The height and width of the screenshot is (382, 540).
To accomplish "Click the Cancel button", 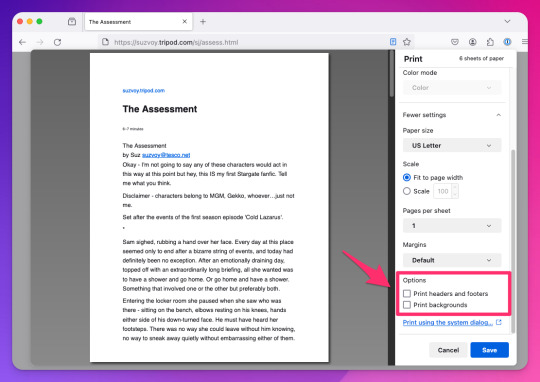I will coord(448,350).
